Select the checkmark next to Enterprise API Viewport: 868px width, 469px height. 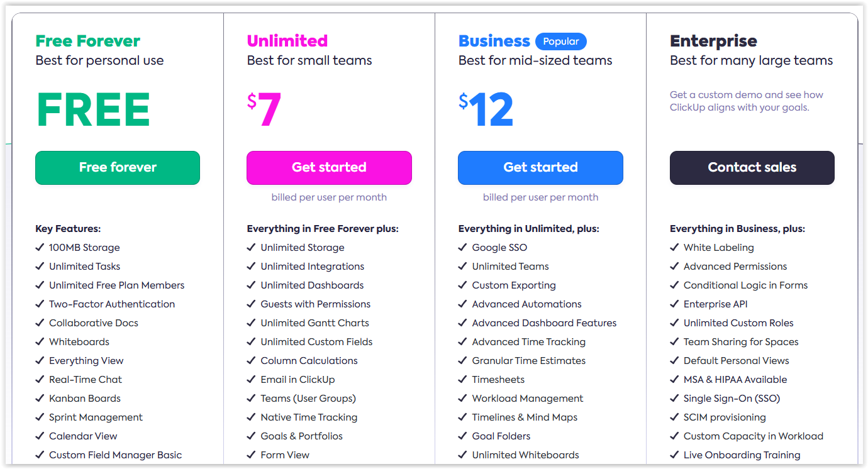(674, 304)
